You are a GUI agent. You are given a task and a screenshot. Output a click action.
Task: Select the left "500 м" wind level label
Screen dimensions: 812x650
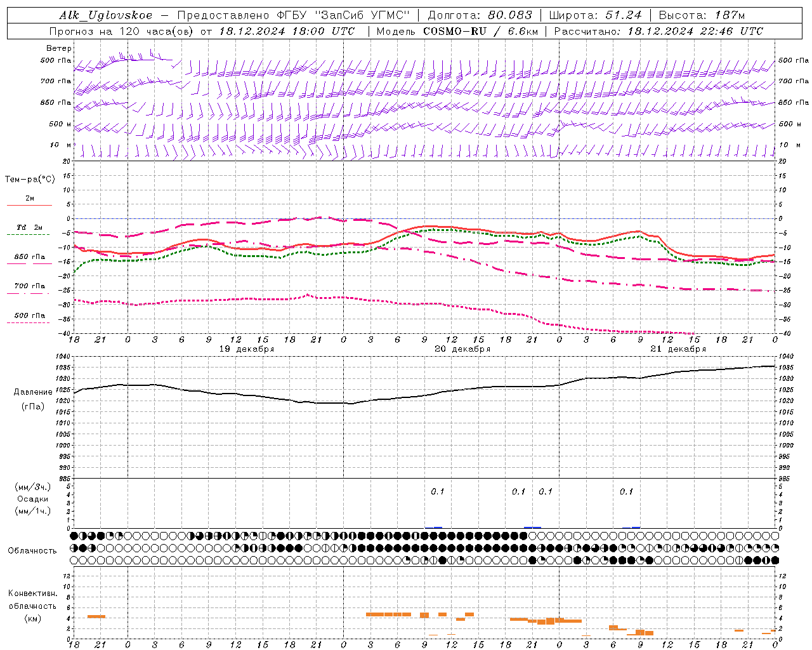point(60,124)
